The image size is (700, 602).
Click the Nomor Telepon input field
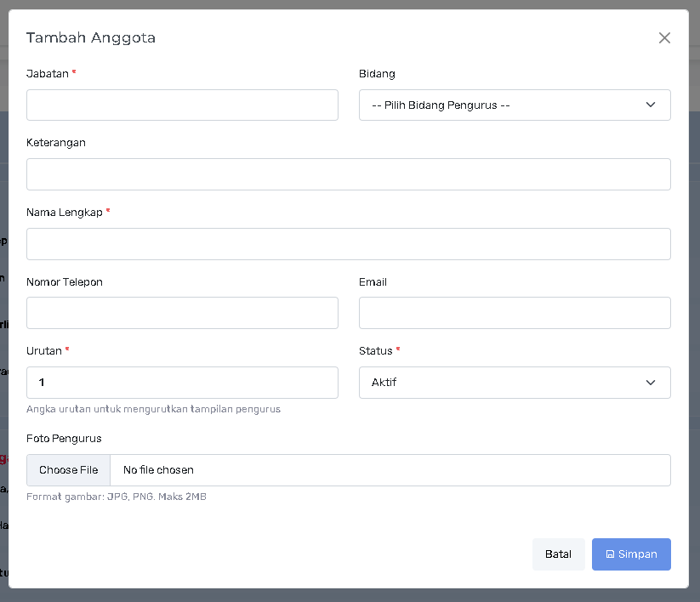tap(182, 313)
